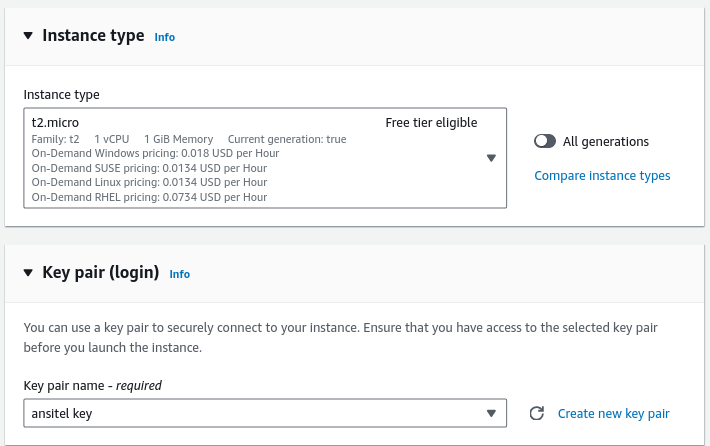Click the key pair dropdown arrow
The width and height of the screenshot is (710, 446).
click(491, 413)
